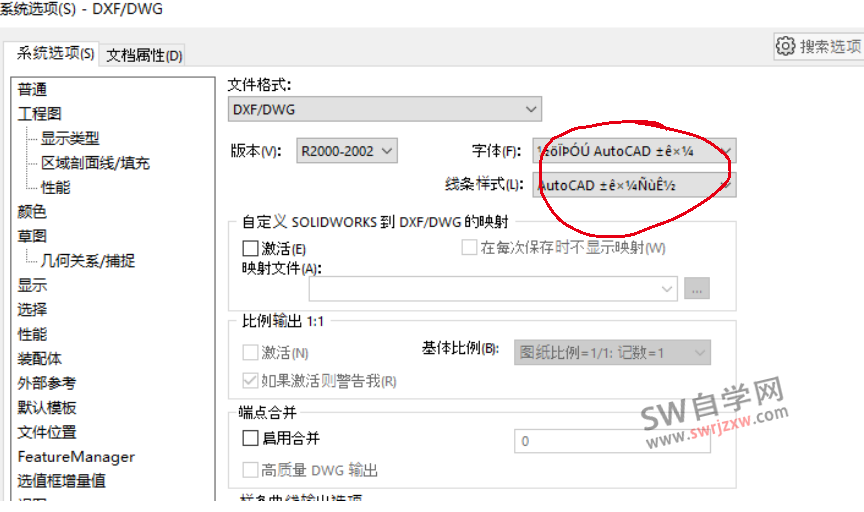This screenshot has height=512, width=864.
Task: Select 几何关系/捕捉 under 草图
Action: pos(87,260)
